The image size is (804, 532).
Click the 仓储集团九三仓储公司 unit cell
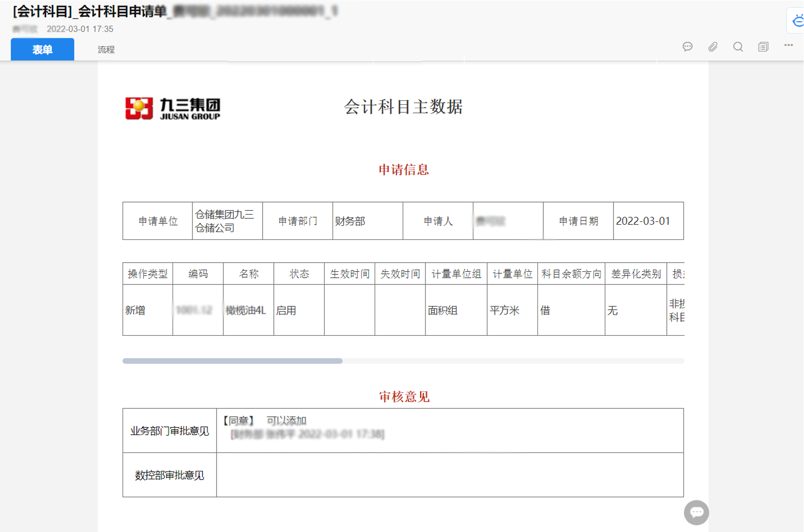227,221
